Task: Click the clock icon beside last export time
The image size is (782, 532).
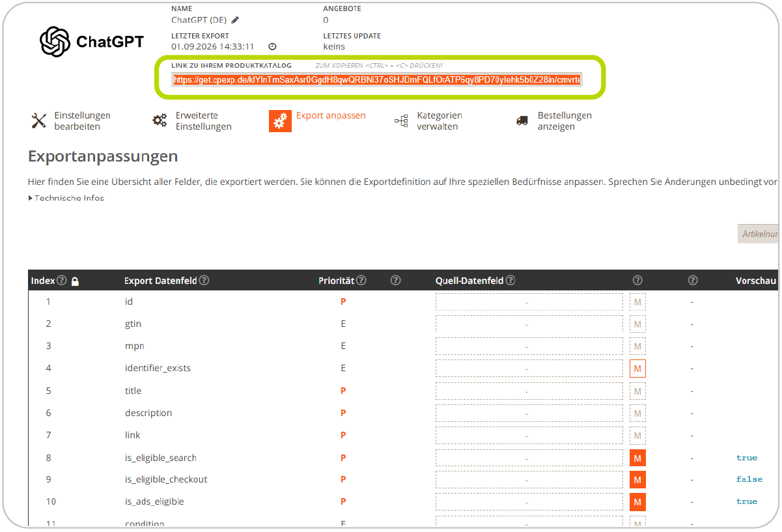Action: click(x=272, y=47)
